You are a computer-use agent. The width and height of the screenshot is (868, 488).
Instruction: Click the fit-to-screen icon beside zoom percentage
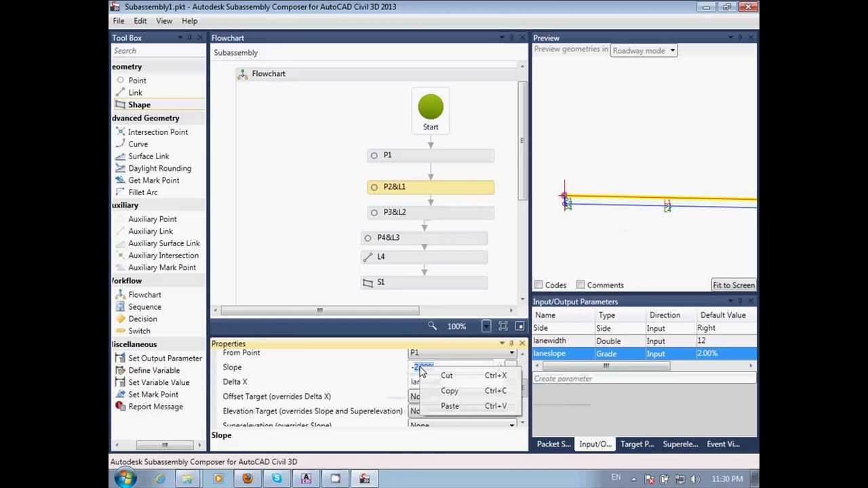pyautogui.click(x=503, y=327)
